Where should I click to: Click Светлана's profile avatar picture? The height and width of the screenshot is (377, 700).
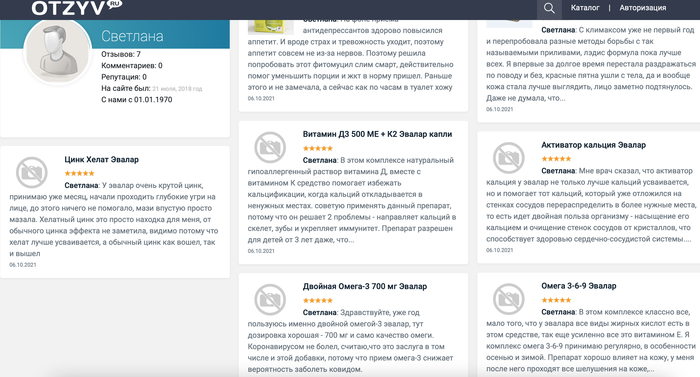click(58, 50)
